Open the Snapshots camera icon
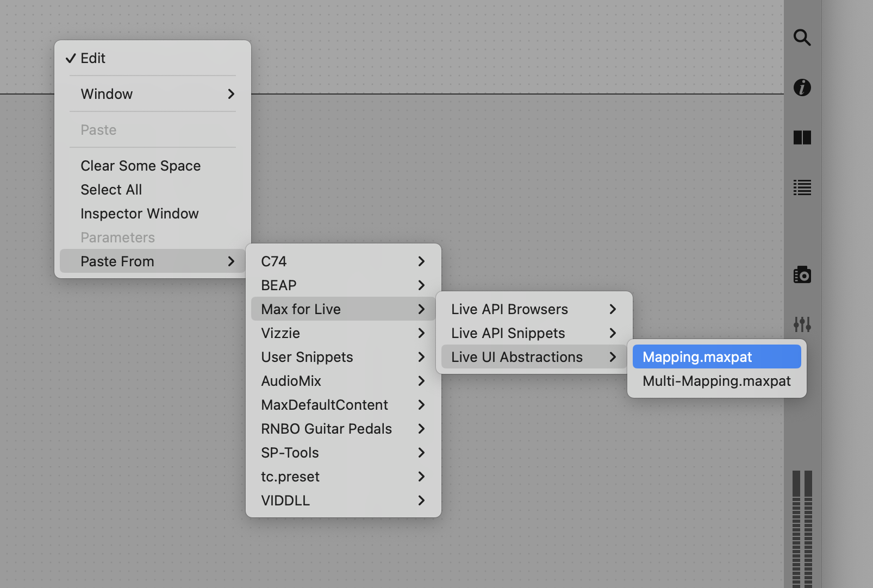 802,275
